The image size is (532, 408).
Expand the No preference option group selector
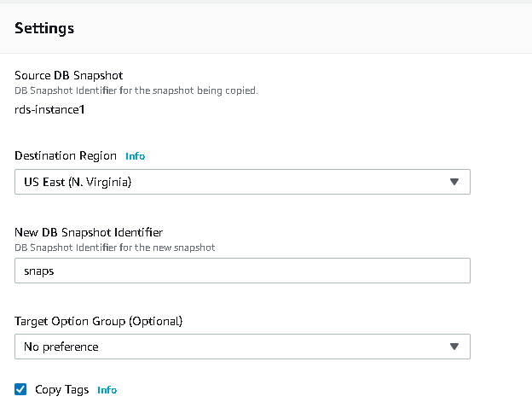(x=242, y=347)
